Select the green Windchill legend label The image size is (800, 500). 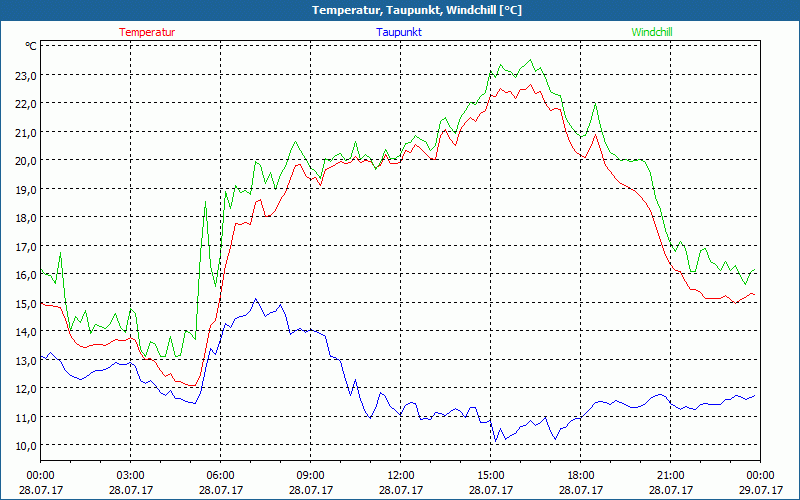pyautogui.click(x=652, y=32)
